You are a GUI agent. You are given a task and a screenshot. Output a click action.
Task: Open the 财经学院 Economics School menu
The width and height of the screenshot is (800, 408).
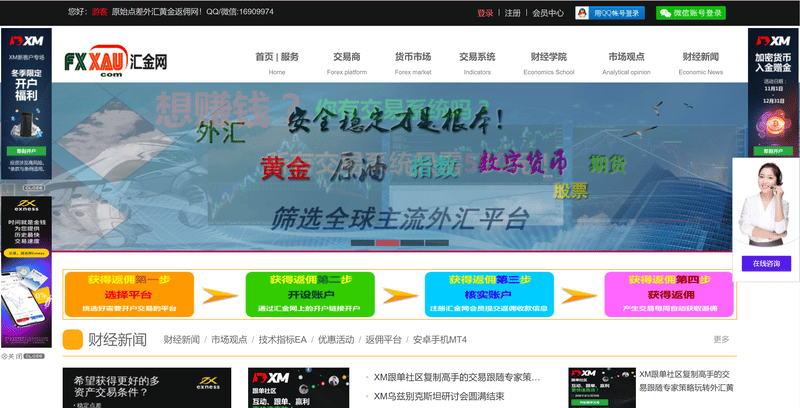pos(548,63)
